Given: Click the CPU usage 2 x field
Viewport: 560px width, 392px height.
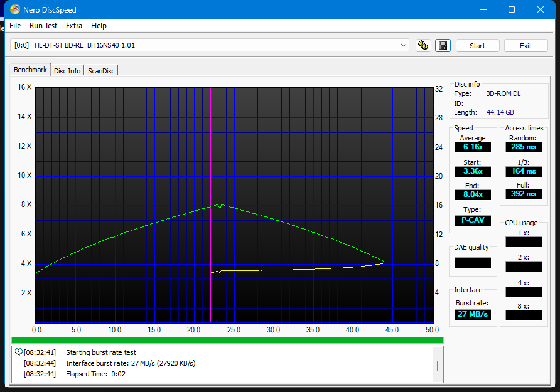Looking at the screenshot, I should 524,267.
